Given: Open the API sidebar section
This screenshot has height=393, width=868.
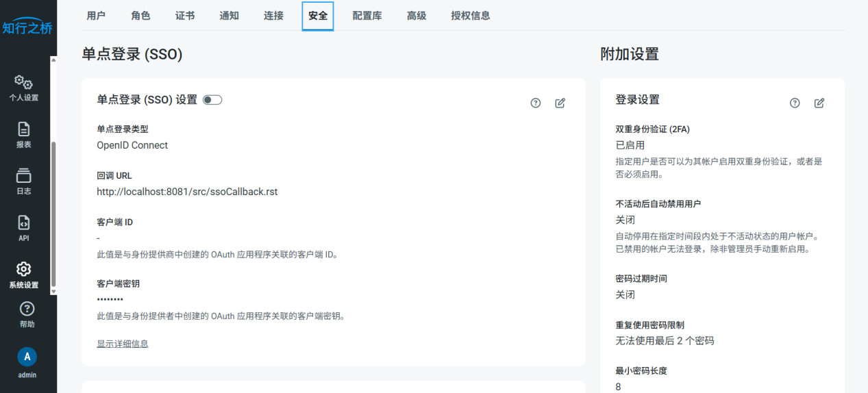Looking at the screenshot, I should [x=23, y=227].
